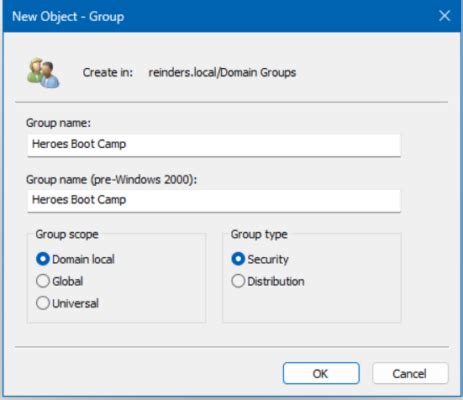Click the Group name input field
Viewport: 463px width, 400px height.
click(214, 145)
